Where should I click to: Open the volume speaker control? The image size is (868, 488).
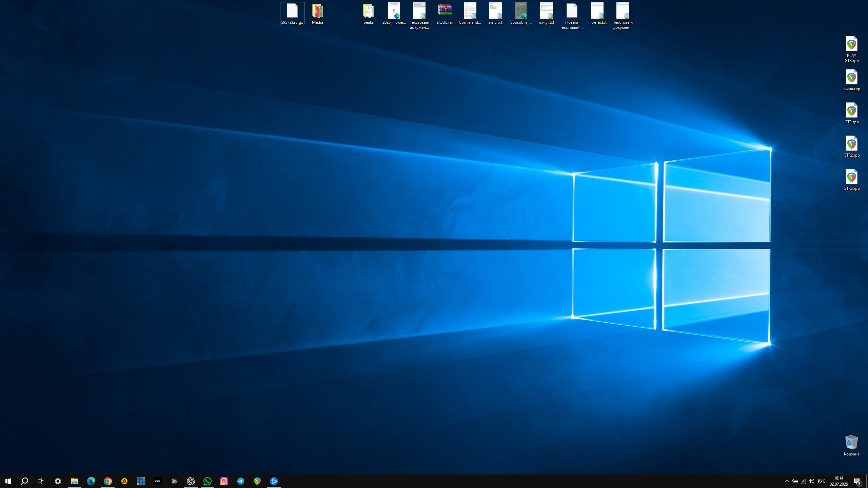point(811,481)
